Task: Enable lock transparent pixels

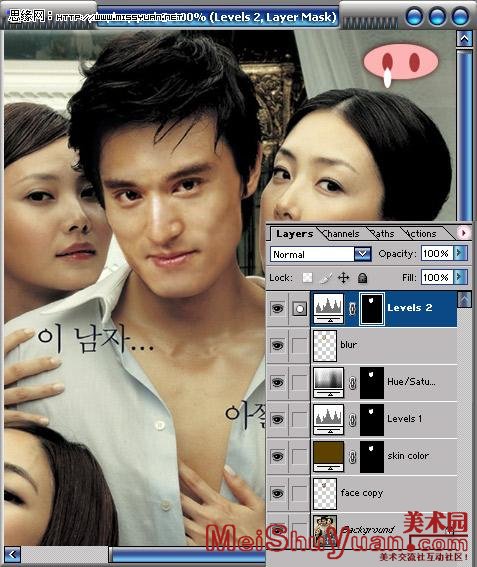Action: [307, 278]
